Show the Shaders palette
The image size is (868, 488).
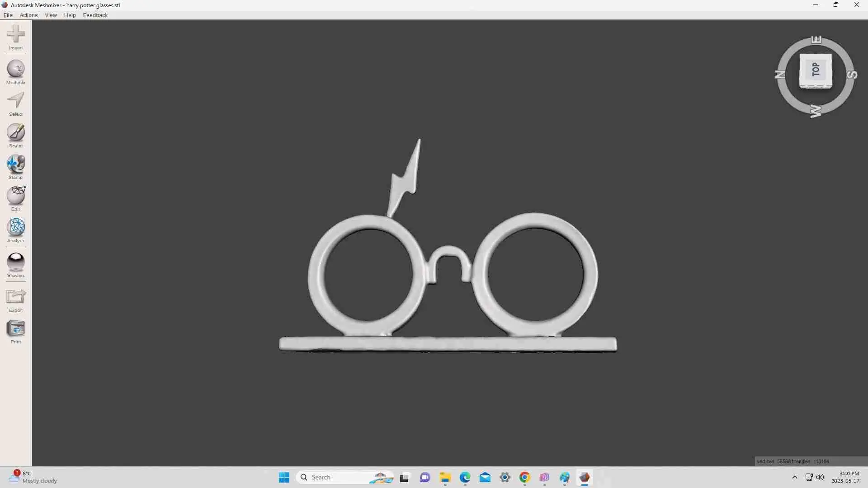point(16,265)
